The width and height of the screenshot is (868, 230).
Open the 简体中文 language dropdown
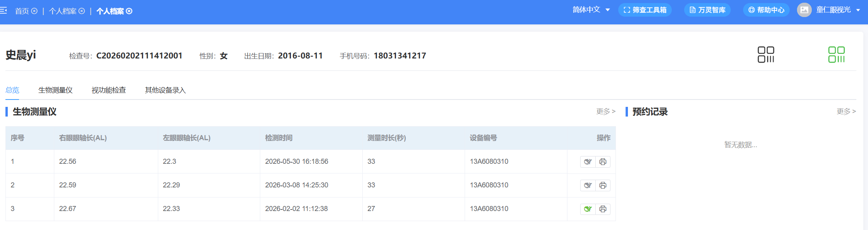pos(591,10)
